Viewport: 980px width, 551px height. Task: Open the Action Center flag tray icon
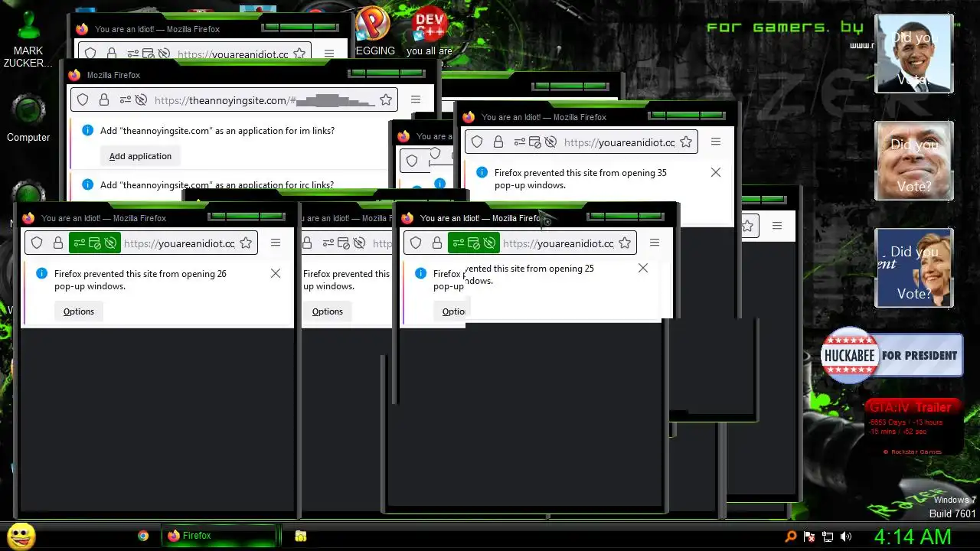809,536
